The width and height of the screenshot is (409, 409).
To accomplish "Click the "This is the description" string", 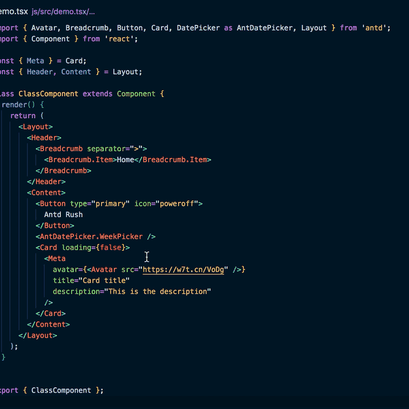I will pyautogui.click(x=158, y=292).
